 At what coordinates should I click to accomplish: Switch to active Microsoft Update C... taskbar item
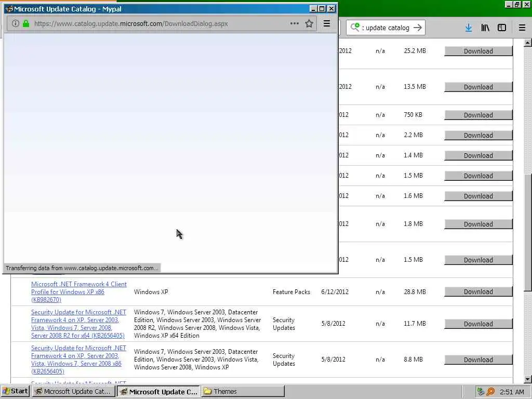point(159,391)
